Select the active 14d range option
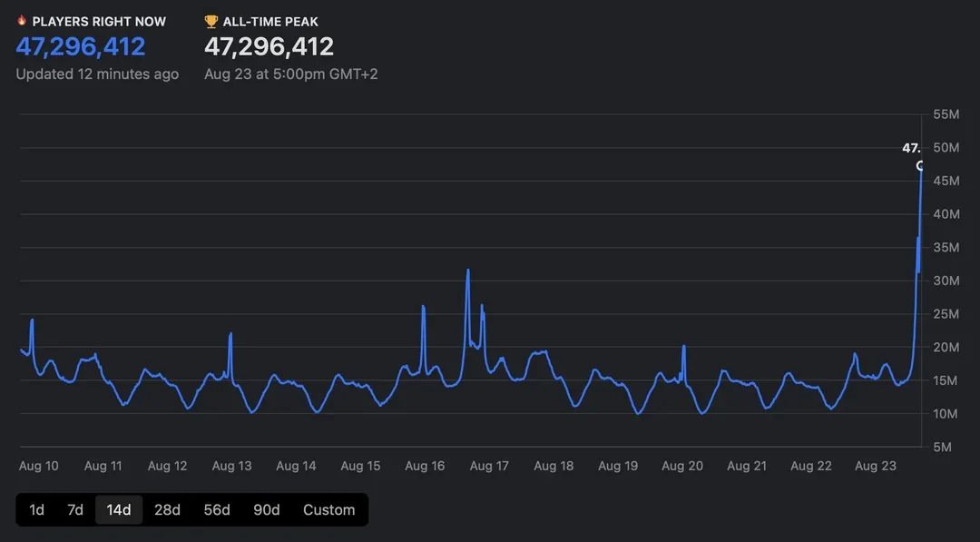This screenshot has width=980, height=542. pyautogui.click(x=119, y=509)
